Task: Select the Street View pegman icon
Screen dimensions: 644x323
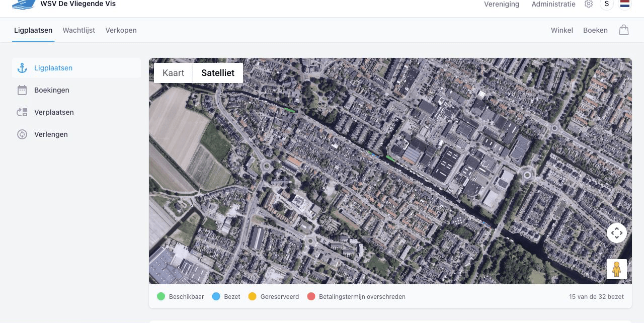Action: [x=617, y=269]
